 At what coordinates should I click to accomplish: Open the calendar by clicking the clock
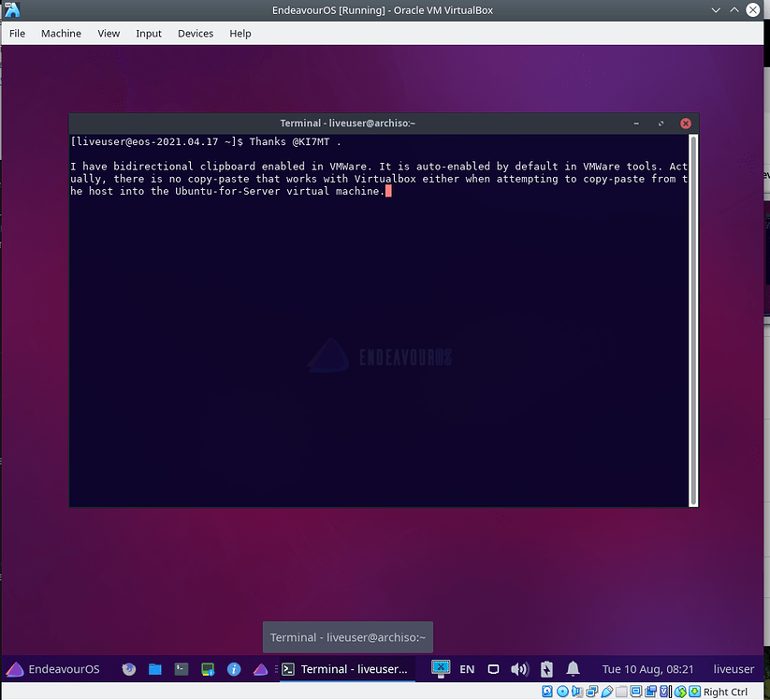[647, 669]
